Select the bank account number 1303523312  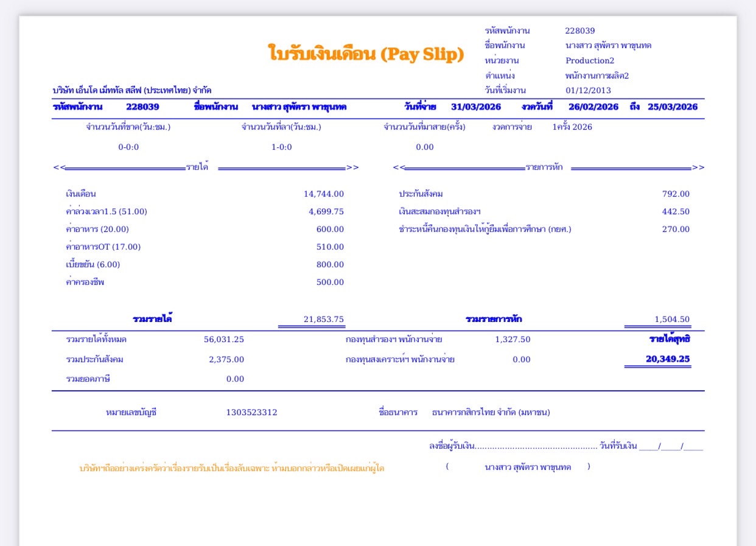[251, 412]
